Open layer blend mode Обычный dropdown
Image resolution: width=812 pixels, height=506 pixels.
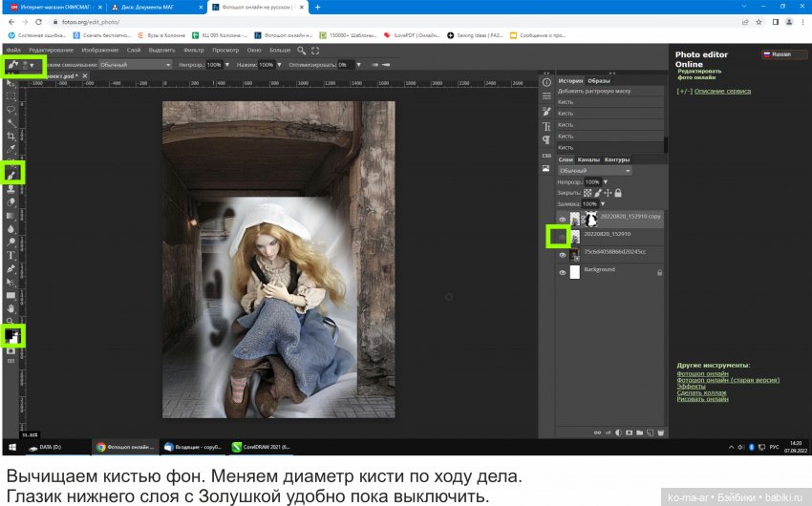[594, 171]
